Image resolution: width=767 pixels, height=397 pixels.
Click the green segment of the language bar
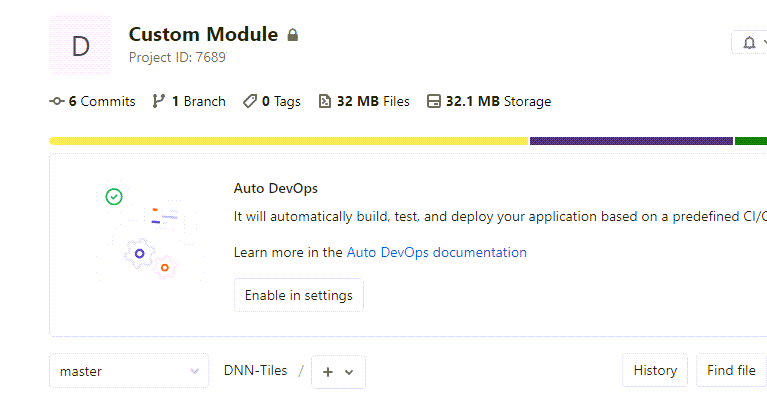(x=751, y=141)
